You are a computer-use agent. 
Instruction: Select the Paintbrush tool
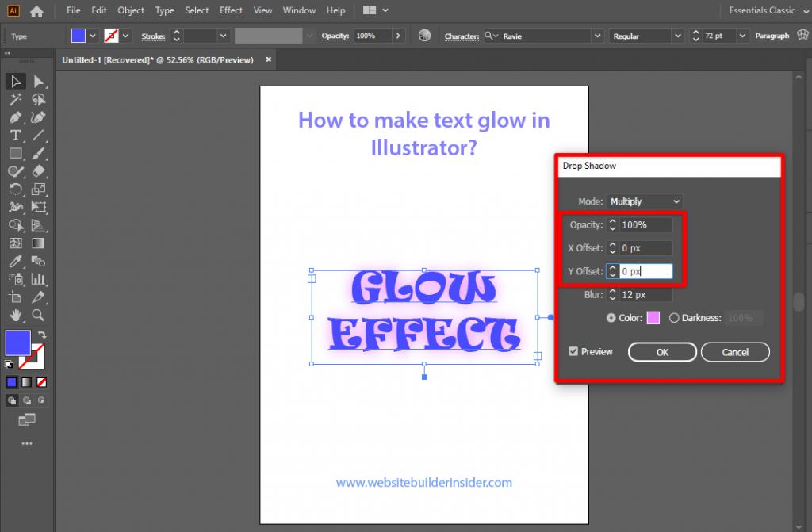pos(37,153)
